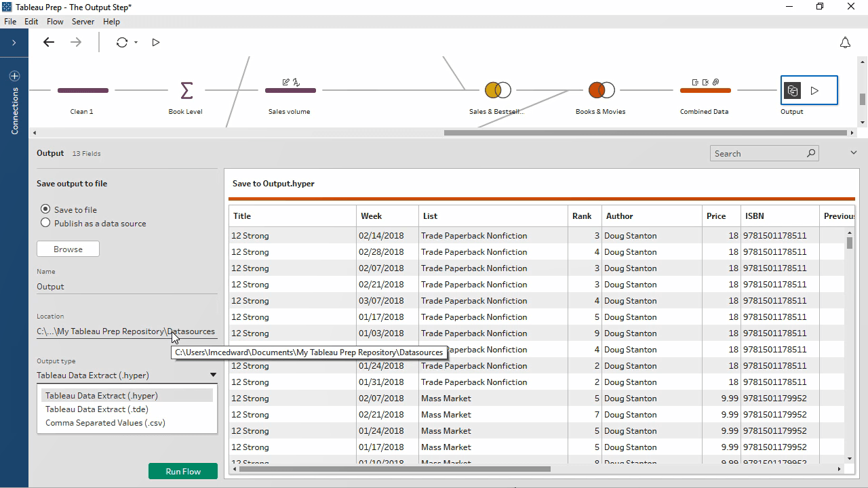The width and height of the screenshot is (868, 488).
Task: Click the Browse button
Action: (68, 249)
